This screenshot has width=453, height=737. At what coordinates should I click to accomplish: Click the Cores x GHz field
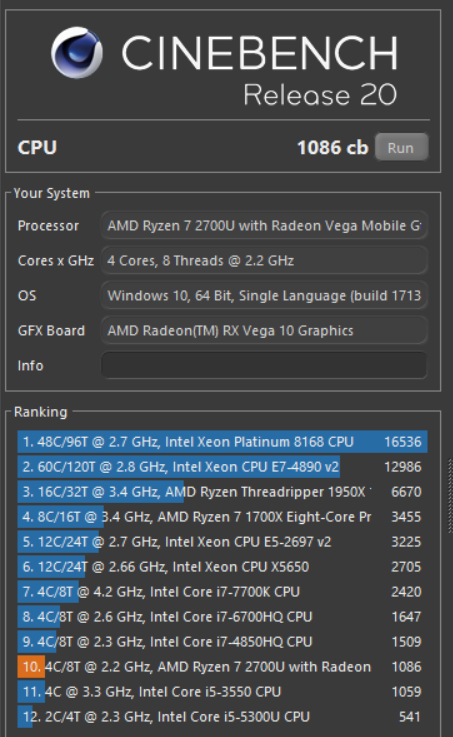point(264,260)
